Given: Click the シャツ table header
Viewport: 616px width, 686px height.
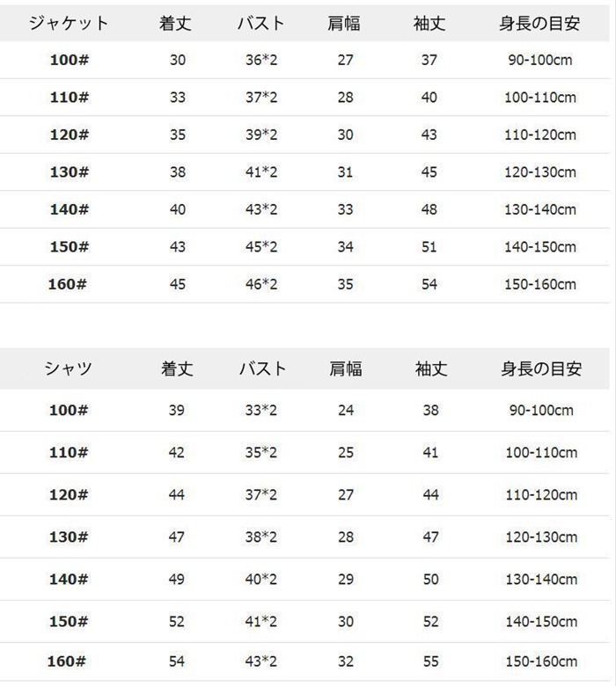Looking at the screenshot, I should pyautogui.click(x=69, y=369).
